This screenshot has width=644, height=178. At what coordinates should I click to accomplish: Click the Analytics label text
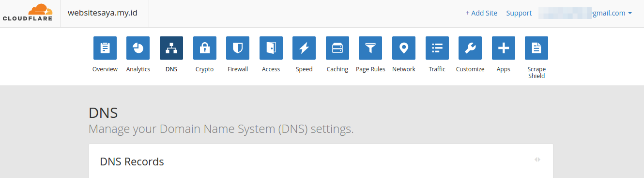coord(138,69)
